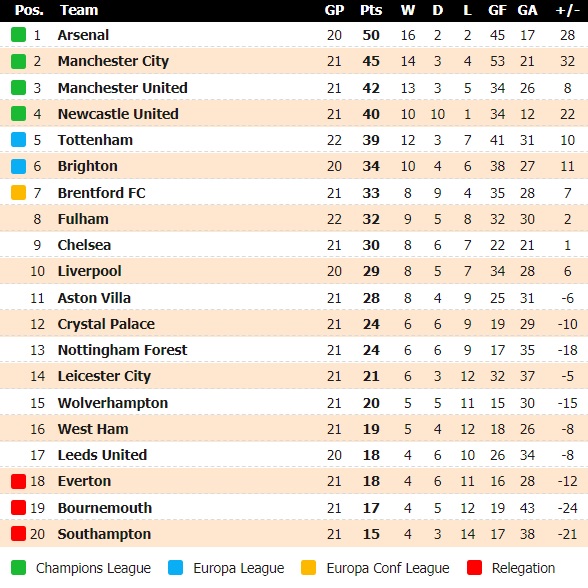
Task: Click the green square beside Arsenal
Action: point(18,34)
